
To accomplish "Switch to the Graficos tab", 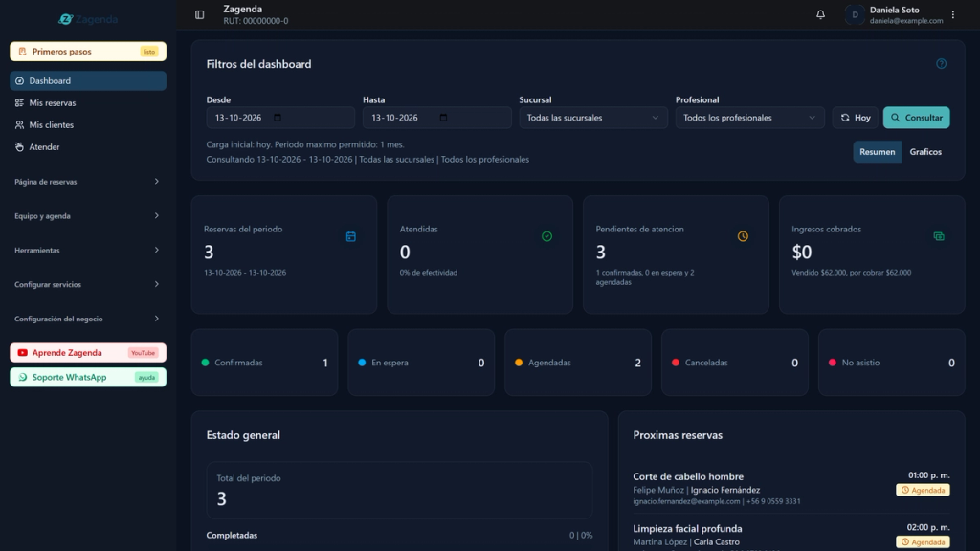I will [925, 152].
